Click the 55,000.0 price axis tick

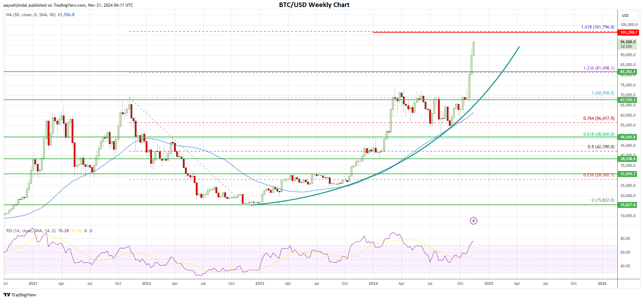tap(628, 125)
